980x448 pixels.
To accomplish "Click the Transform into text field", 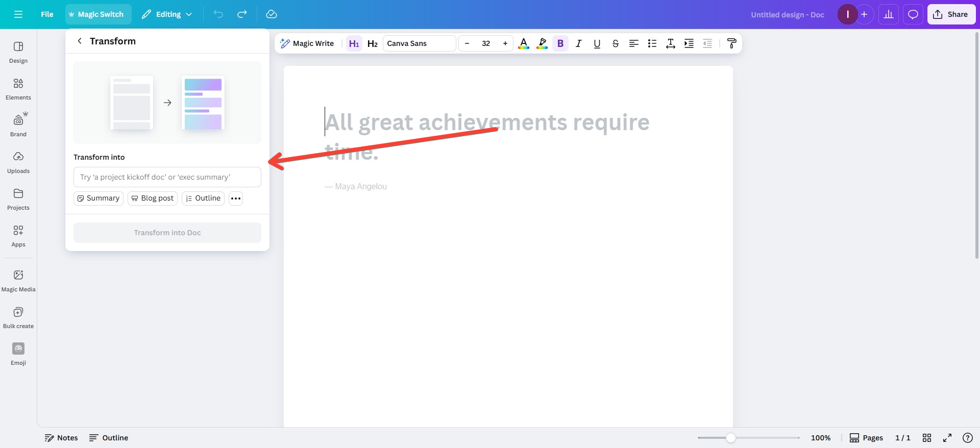I will coord(167,177).
